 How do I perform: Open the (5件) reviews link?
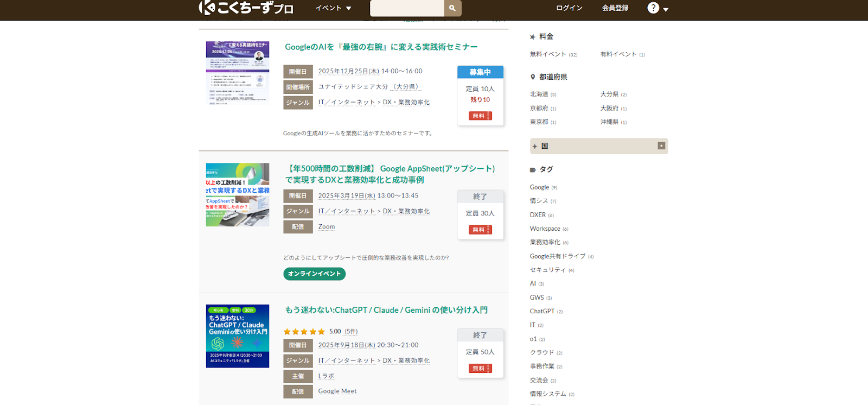(x=351, y=332)
